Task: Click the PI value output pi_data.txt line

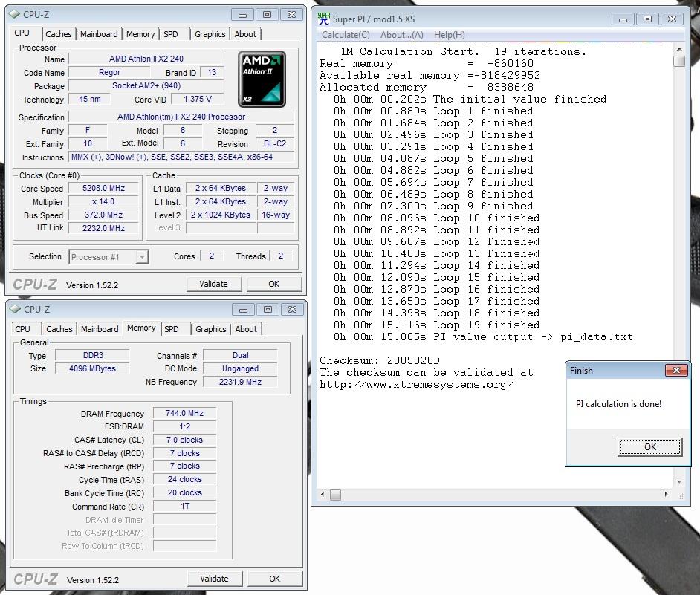Action: [x=484, y=337]
